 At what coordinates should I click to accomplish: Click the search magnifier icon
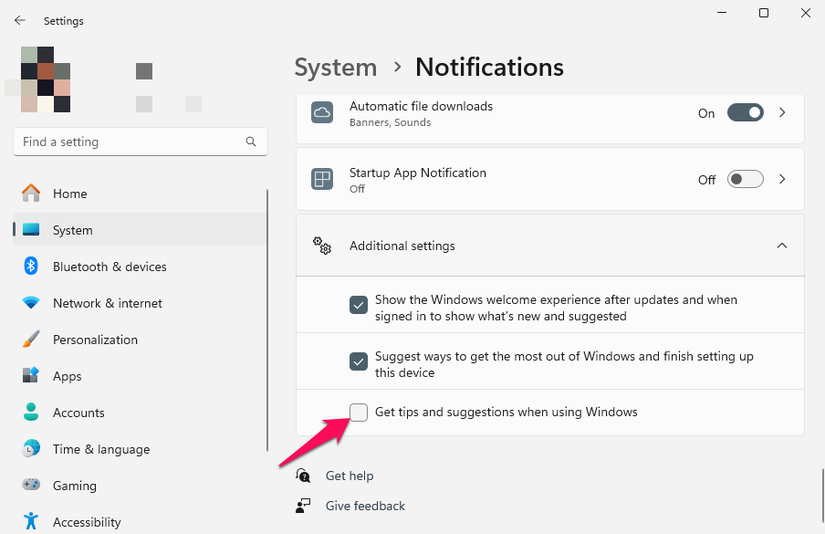[x=251, y=142]
